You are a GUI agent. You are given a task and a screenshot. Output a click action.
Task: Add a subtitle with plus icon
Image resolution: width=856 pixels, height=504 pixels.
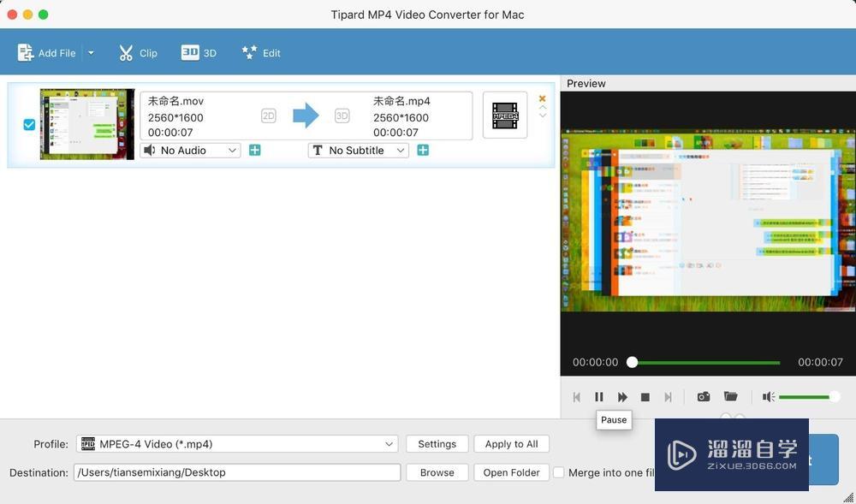point(423,150)
